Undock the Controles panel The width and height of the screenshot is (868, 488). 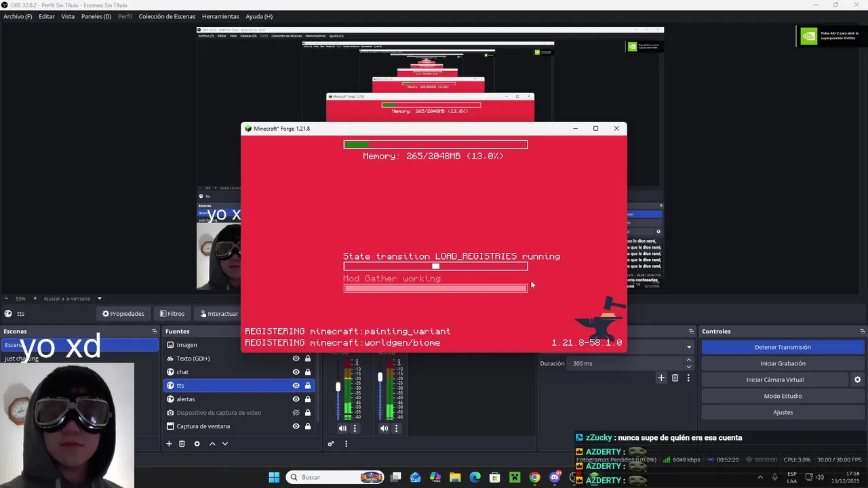(862, 331)
